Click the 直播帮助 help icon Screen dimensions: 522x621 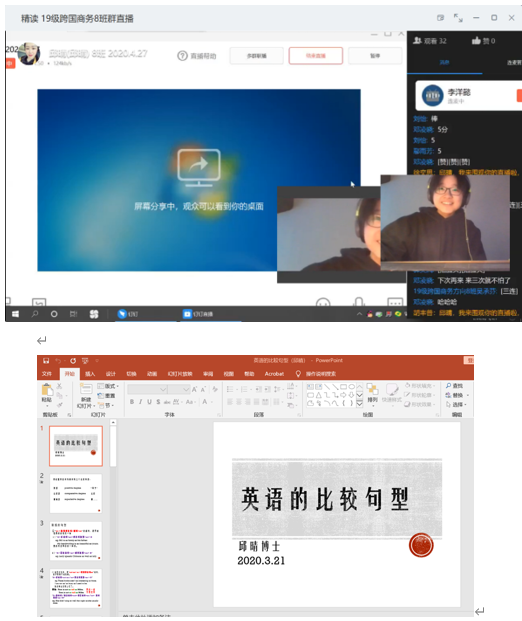182,56
